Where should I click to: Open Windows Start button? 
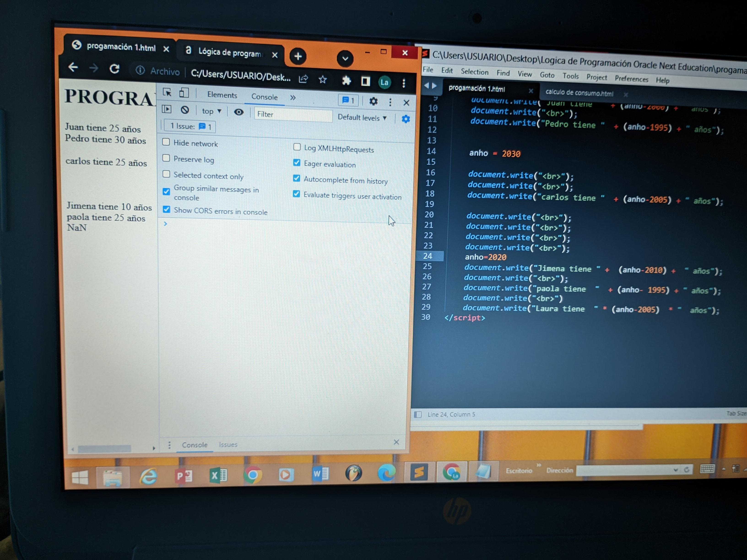(80, 477)
